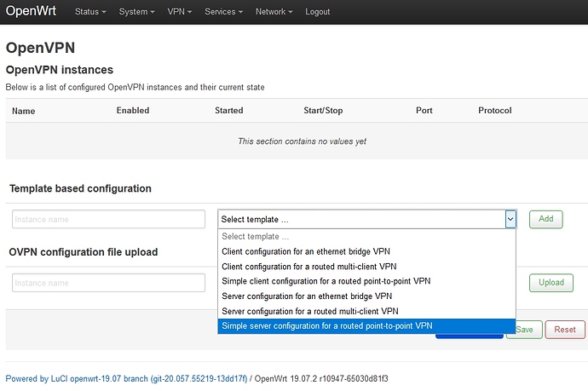Click the Upload button
Screen dimensions: 588x391
pos(551,282)
